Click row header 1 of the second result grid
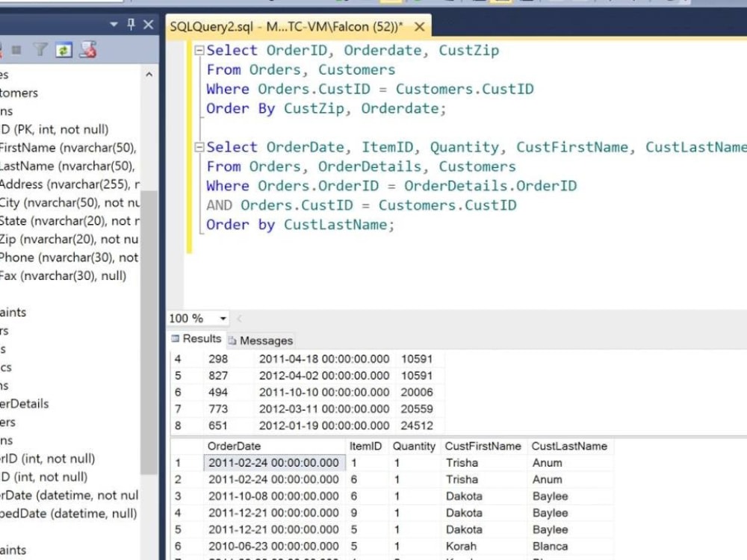 click(x=187, y=463)
